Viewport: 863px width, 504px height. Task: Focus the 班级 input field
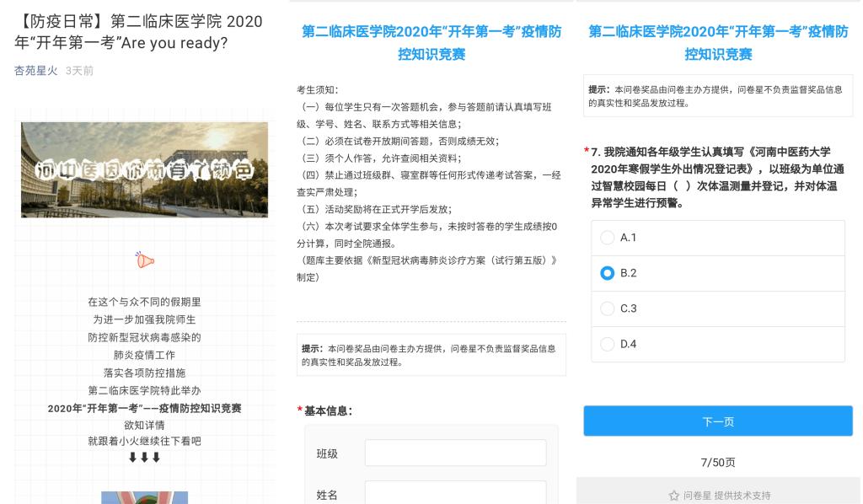[455, 453]
